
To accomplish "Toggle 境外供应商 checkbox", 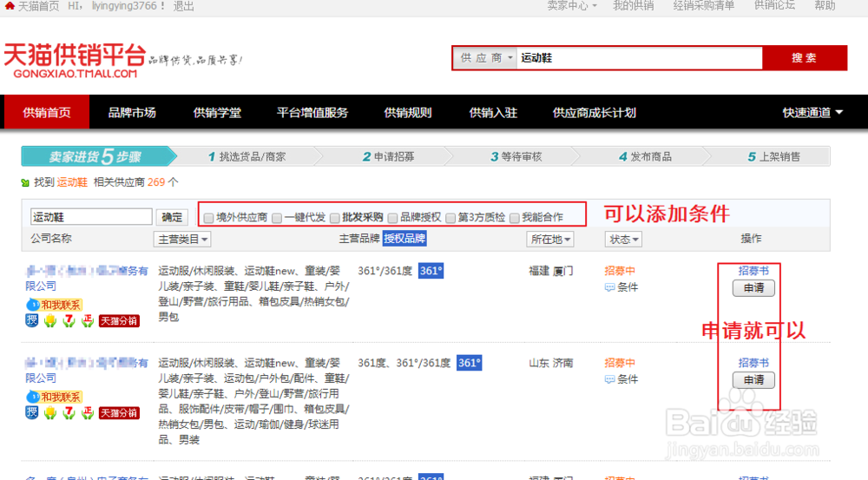I will point(208,218).
